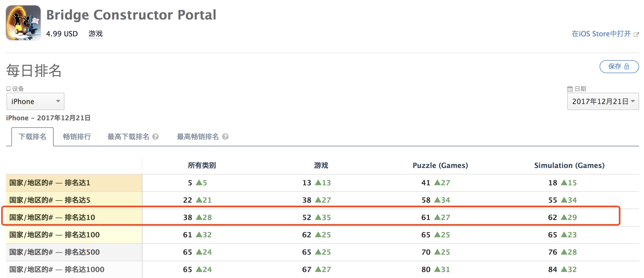This screenshot has height=278, width=644.
Task: Click 所有类别 value 65 ▲24 in 排名达1000 row
Action: click(197, 270)
